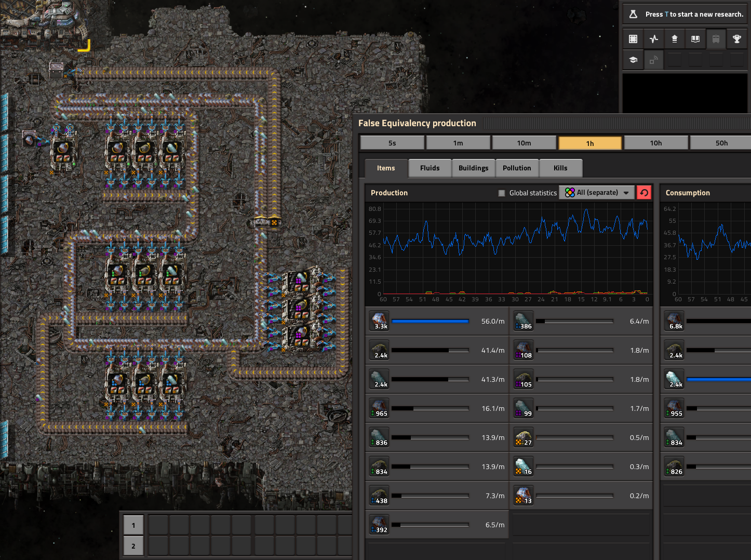Open tips and tricks graduation cap icon
Screen dimensions: 751x560
pyautogui.click(x=633, y=60)
